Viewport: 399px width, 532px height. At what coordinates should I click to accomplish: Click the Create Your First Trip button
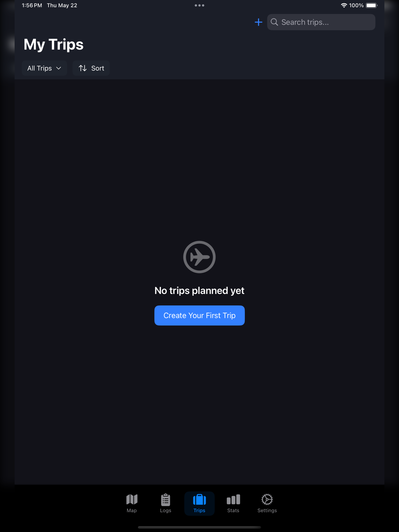[199, 315]
